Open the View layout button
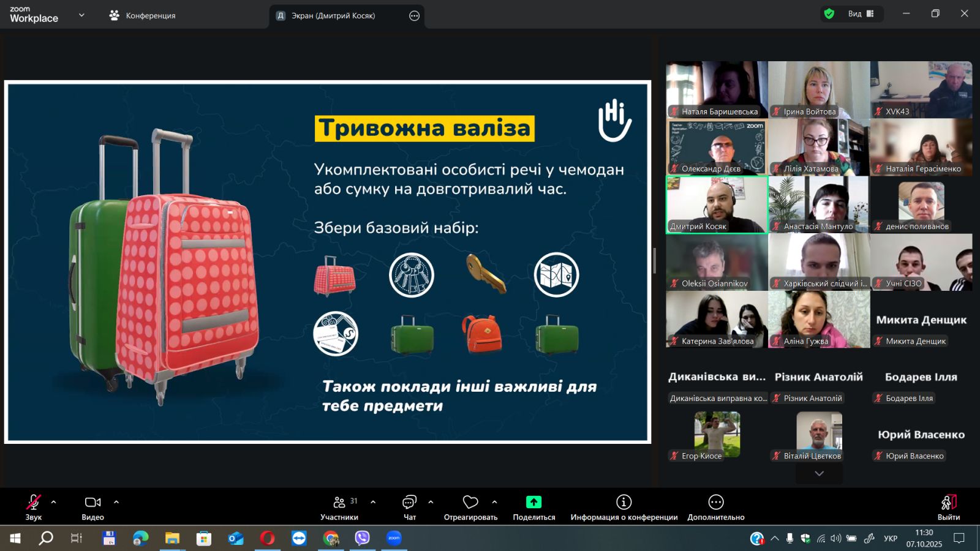The width and height of the screenshot is (980, 551). pos(861,14)
